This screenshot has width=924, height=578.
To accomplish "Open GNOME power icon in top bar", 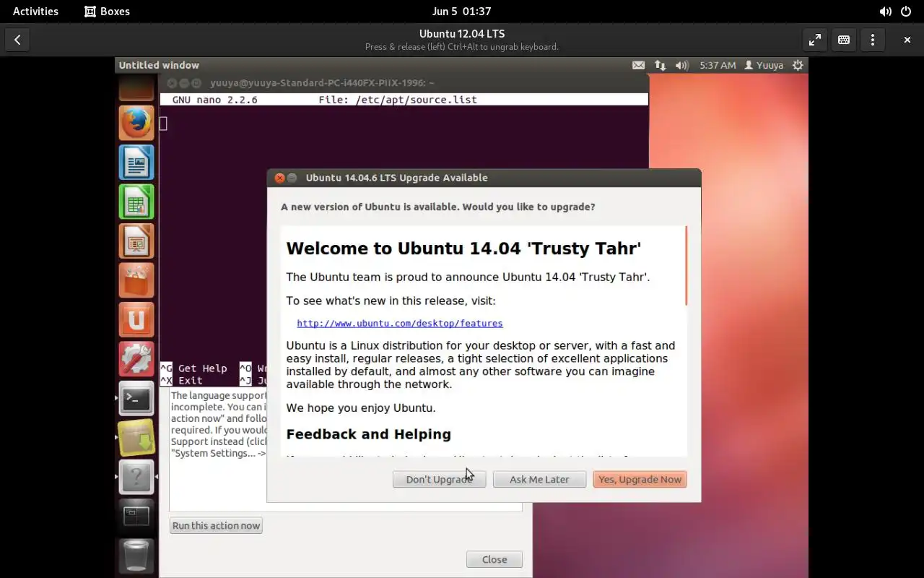I will click(x=906, y=12).
